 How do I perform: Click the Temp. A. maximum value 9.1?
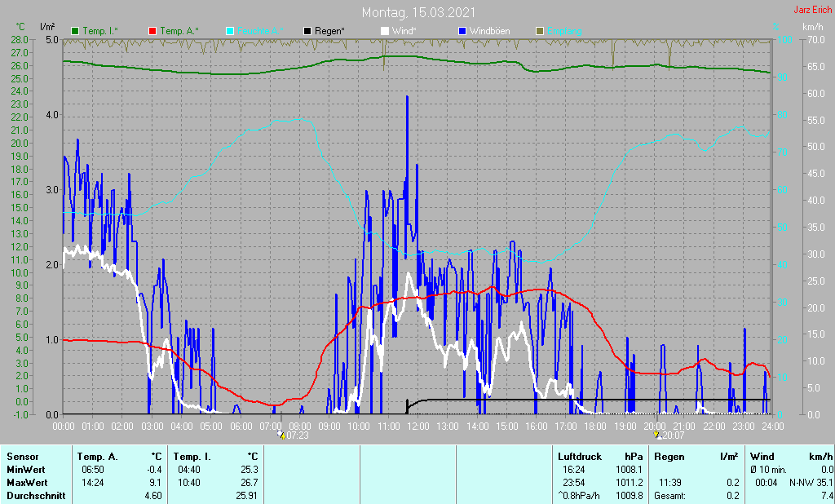(x=156, y=483)
